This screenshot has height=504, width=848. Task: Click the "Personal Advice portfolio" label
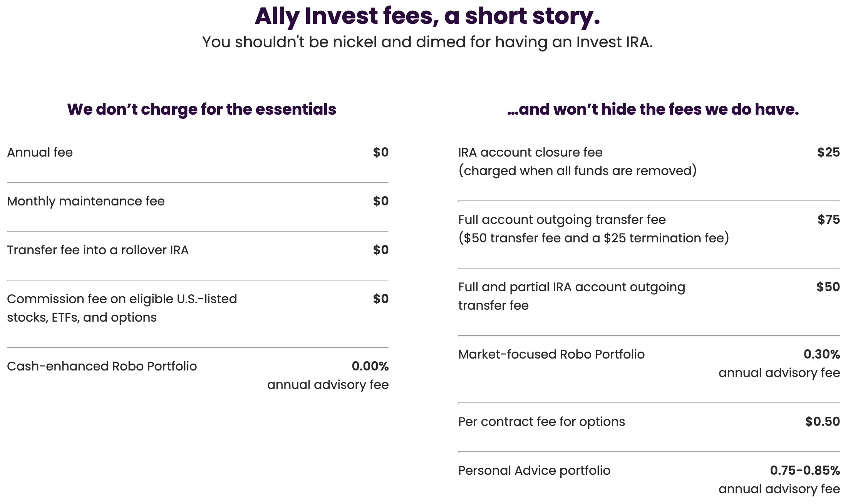pyautogui.click(x=534, y=471)
